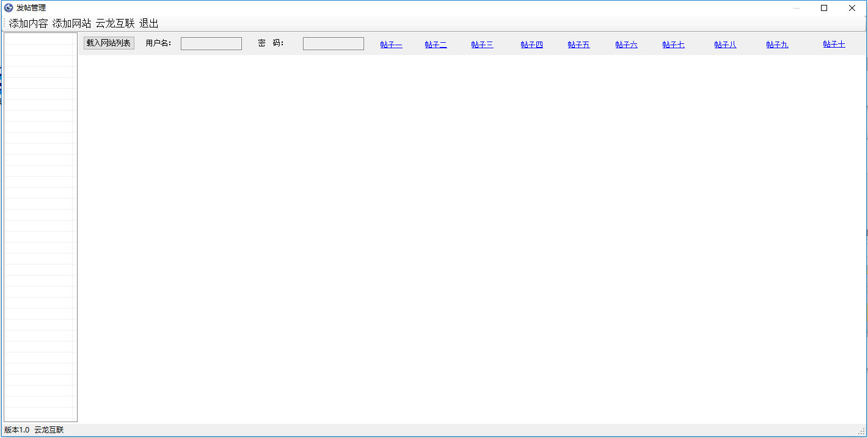Go to the 帖子六 link

pyautogui.click(x=626, y=45)
